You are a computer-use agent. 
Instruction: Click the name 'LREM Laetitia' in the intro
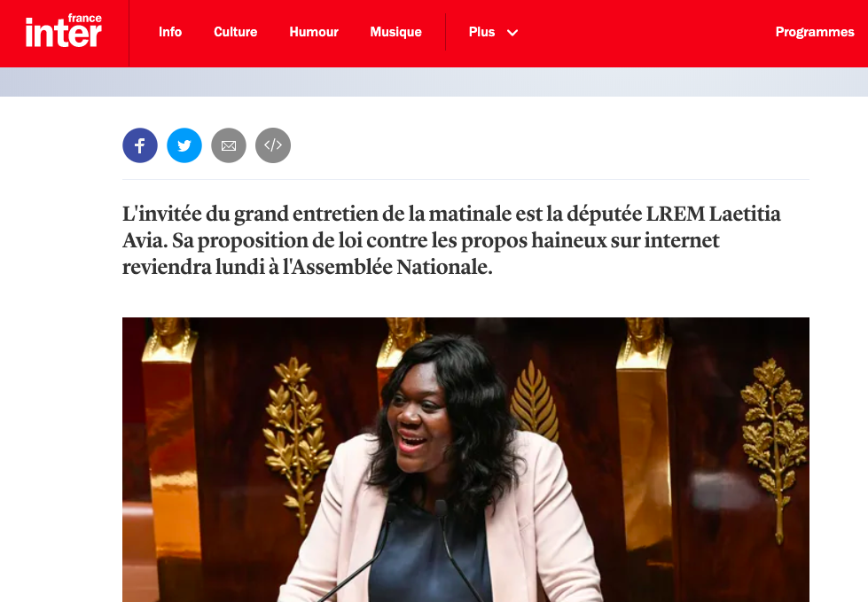713,214
